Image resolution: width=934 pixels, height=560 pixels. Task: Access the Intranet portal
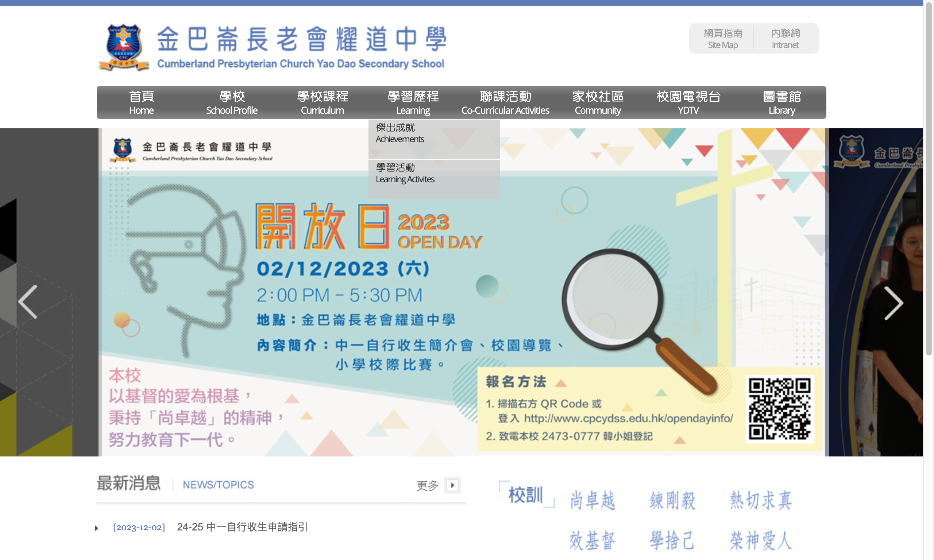(784, 38)
